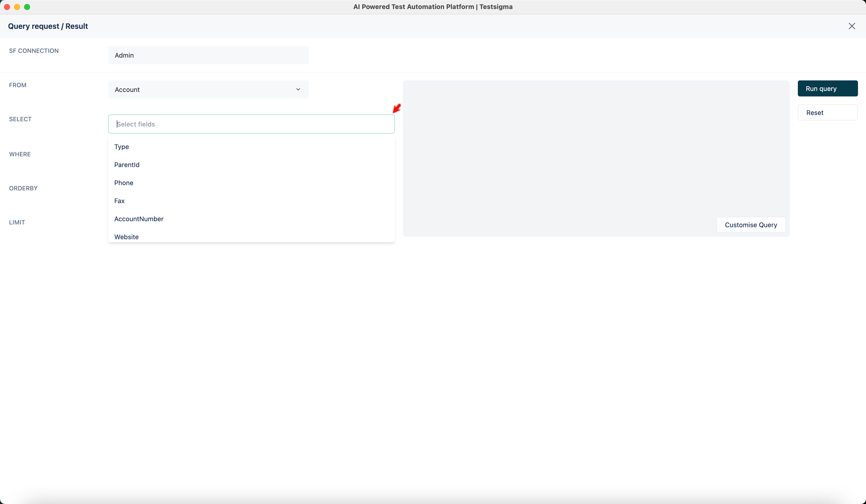Expand the FROM object selector
866x504 pixels.
[x=208, y=89]
